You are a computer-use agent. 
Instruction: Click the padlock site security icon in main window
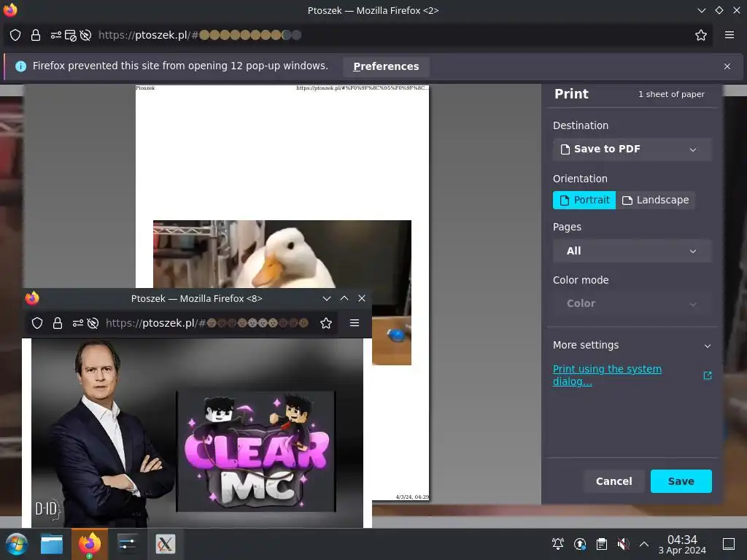tap(36, 35)
